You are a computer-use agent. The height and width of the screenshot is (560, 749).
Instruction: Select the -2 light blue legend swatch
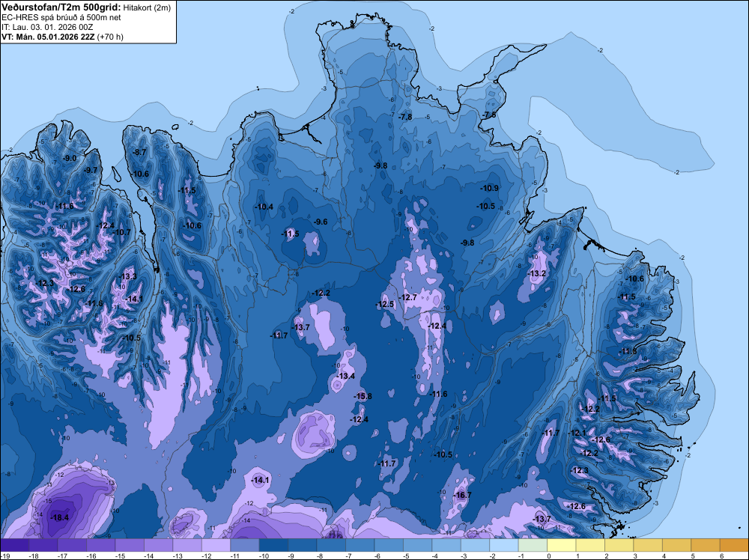(x=504, y=545)
